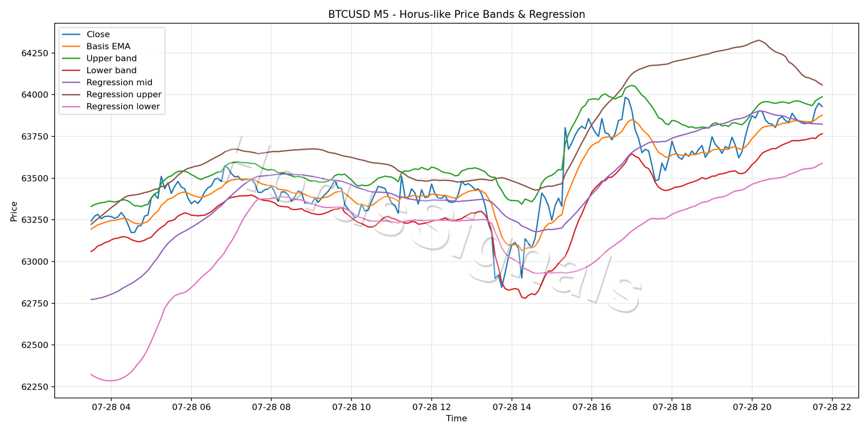868x434 pixels.
Task: Select the Regression upper legend entry
Action: tap(111, 94)
